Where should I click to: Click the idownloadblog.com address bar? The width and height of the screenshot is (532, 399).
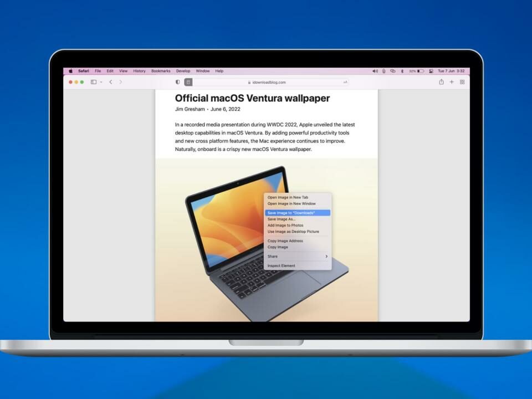[267, 82]
